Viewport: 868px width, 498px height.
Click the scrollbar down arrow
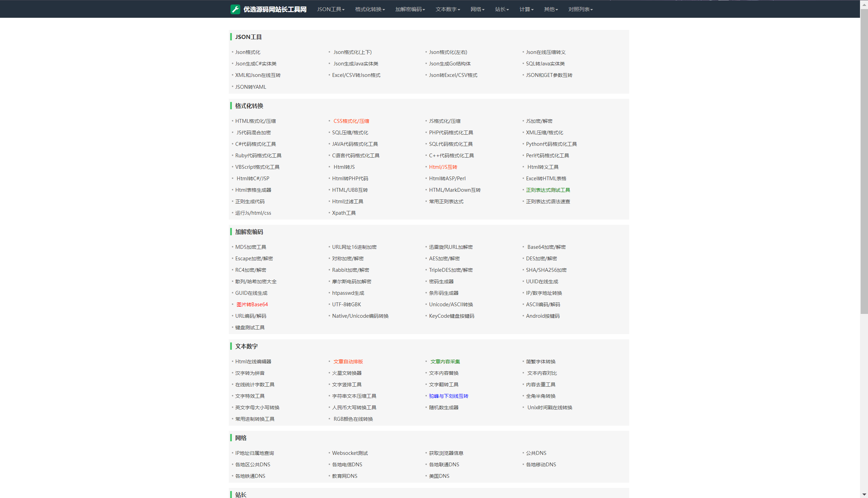click(x=864, y=494)
